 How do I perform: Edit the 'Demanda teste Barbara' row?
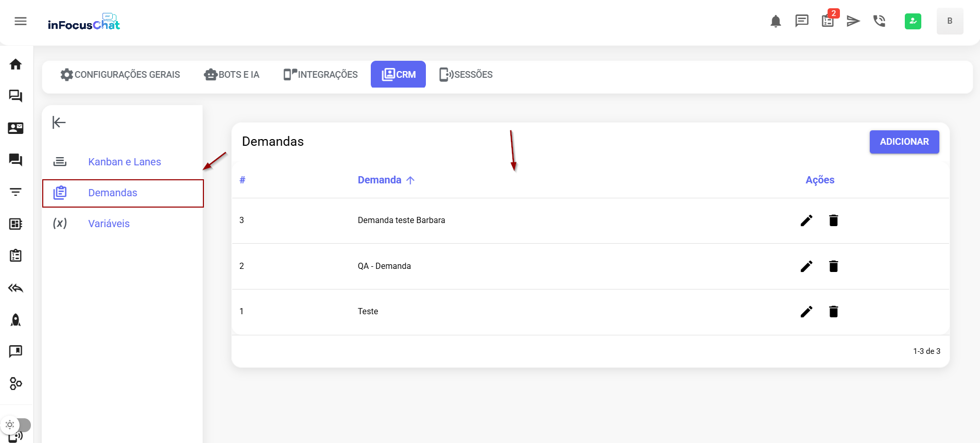[x=806, y=220]
